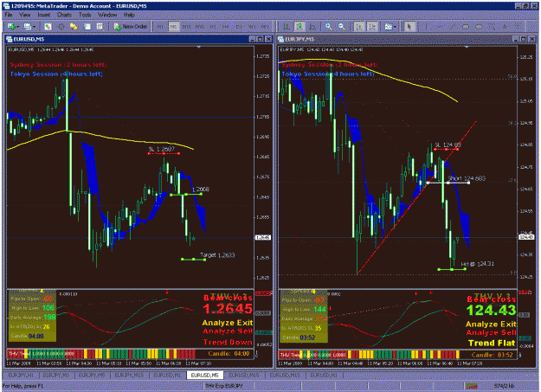Toggle the Market Watch window icon

pyautogui.click(x=48, y=27)
